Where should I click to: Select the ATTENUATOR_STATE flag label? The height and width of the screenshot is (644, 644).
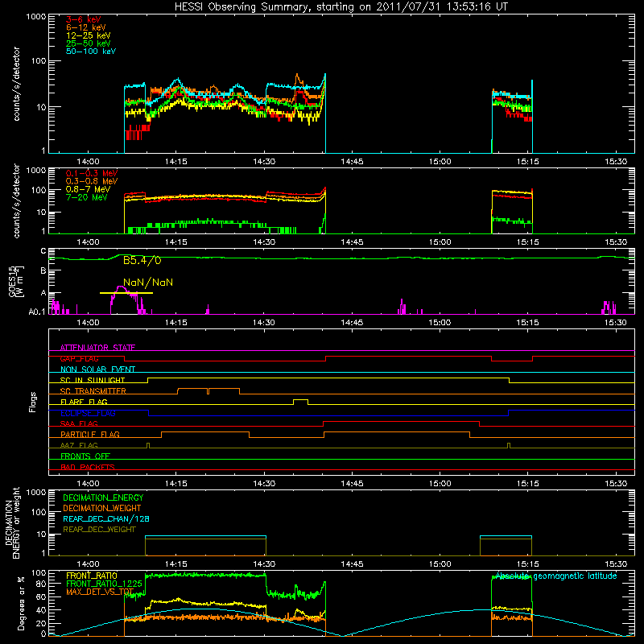coord(97,348)
